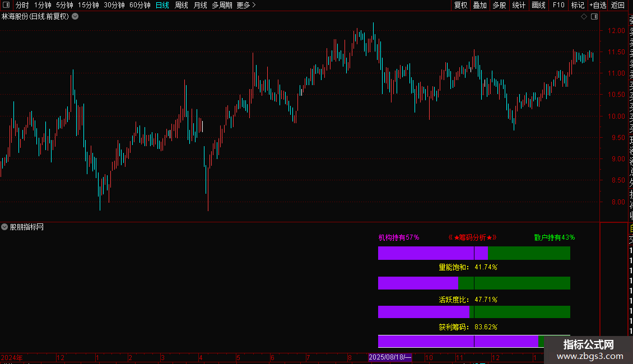Image resolution: width=633 pixels, height=364 pixels.
Task: Select the 1分钟 period
Action: (x=43, y=5)
